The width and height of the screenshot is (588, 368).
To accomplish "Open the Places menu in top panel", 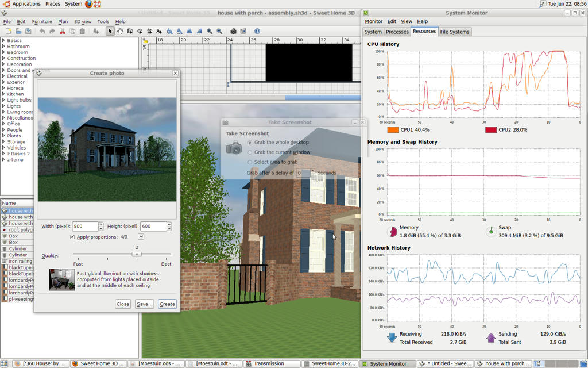I will coord(52,4).
